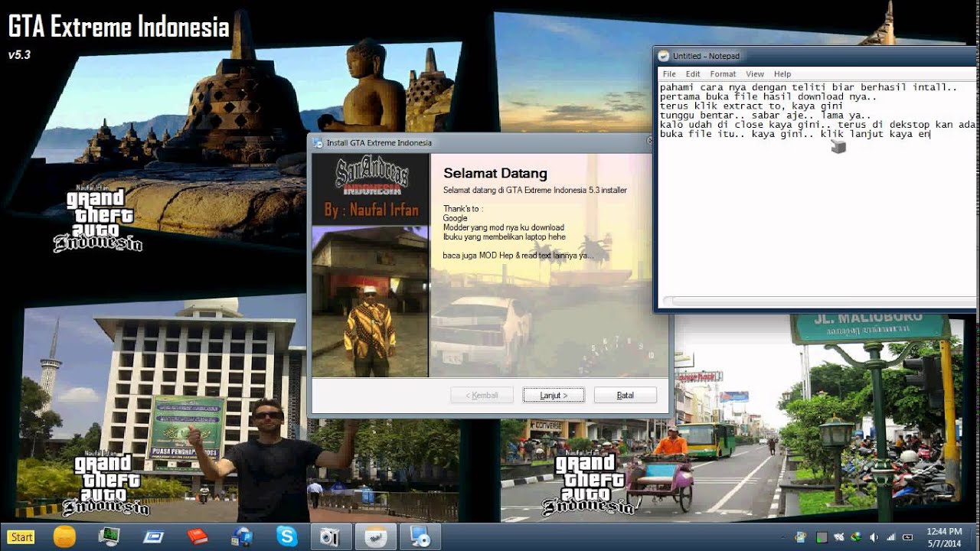980x551 pixels.
Task: Click the batik-shirt character image in the installer
Action: 370,301
